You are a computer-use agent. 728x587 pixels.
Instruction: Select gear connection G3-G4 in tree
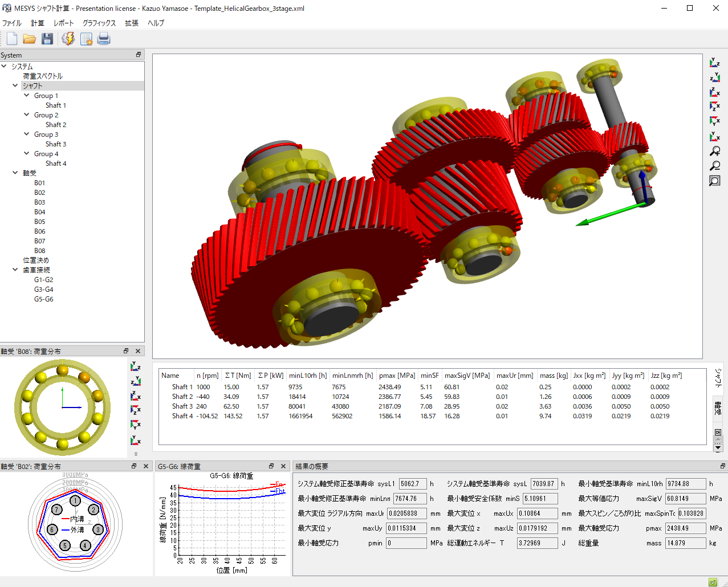tap(43, 290)
